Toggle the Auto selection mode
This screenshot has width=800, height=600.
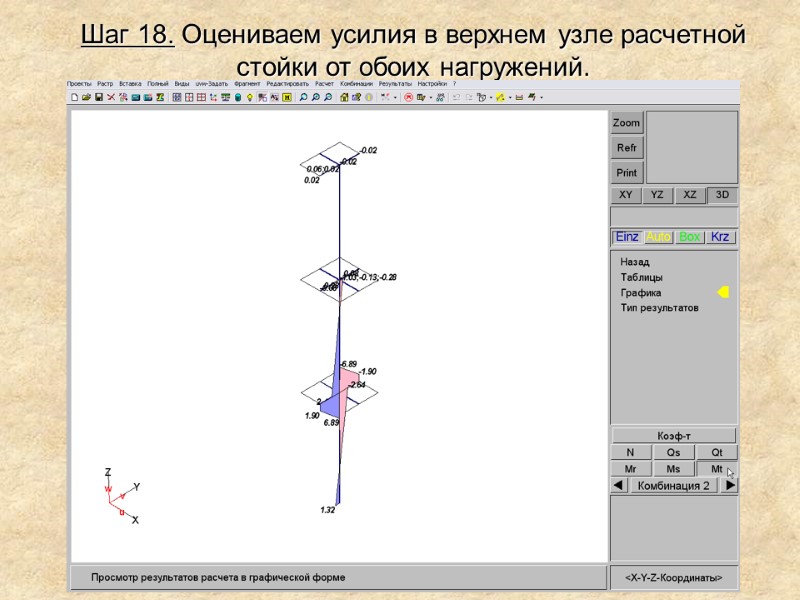click(x=658, y=237)
